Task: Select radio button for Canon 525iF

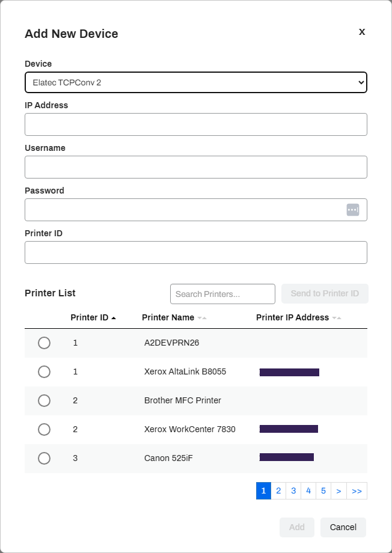Action: (44, 459)
